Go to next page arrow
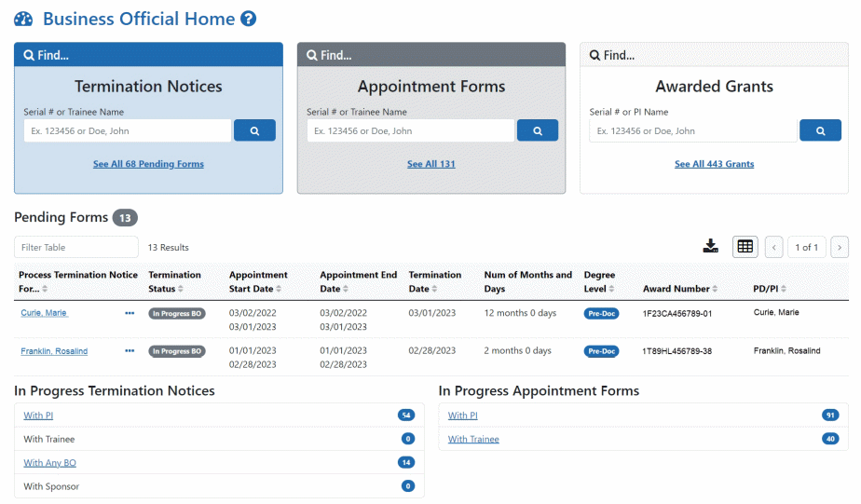Screen dimensions: 861x504 tap(840, 247)
